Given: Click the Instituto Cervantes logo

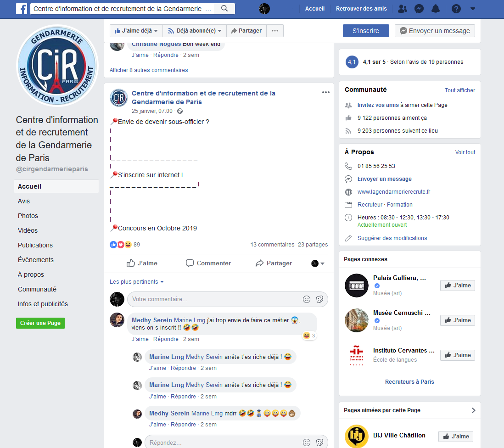Looking at the screenshot, I should click(357, 355).
